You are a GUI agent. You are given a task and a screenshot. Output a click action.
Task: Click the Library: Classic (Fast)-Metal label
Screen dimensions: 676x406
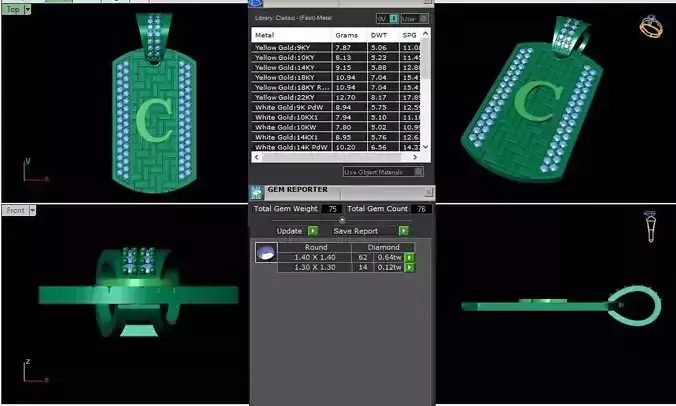pyautogui.click(x=293, y=18)
